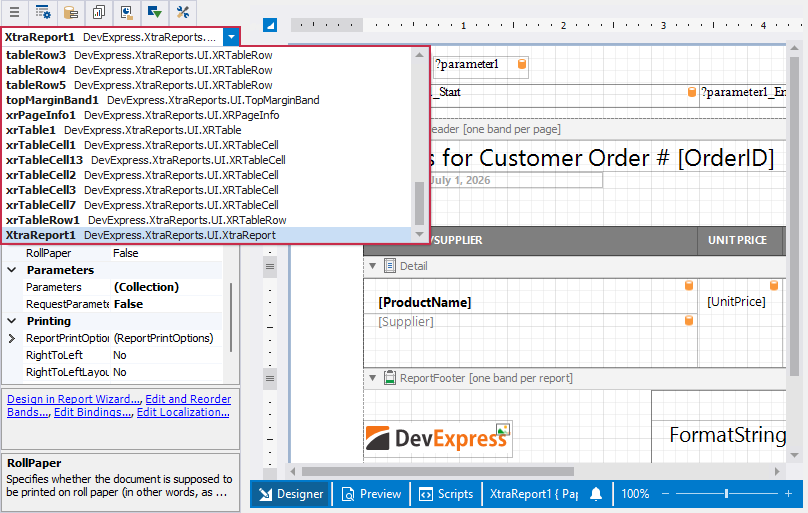This screenshot has width=808, height=513.
Task: Select topMarginBand1 in the component list
Action: click(208, 100)
